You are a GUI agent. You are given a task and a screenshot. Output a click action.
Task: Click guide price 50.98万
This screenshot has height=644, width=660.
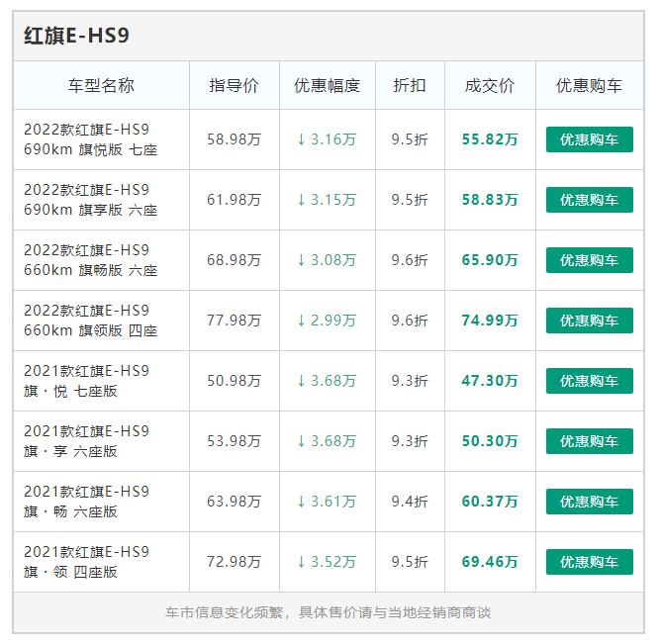[235, 381]
